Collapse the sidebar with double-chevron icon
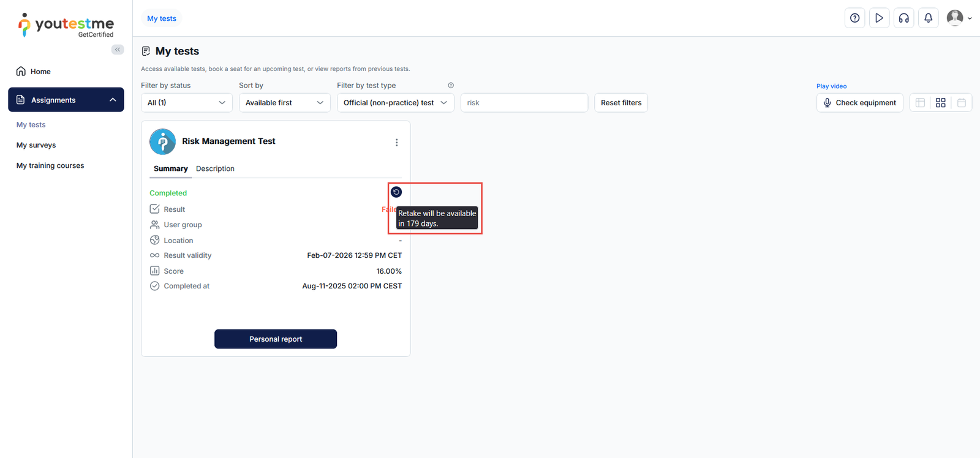This screenshot has height=458, width=980. pos(118,50)
